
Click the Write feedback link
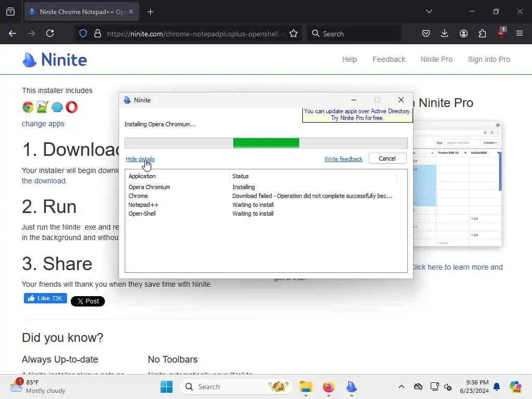coord(343,159)
